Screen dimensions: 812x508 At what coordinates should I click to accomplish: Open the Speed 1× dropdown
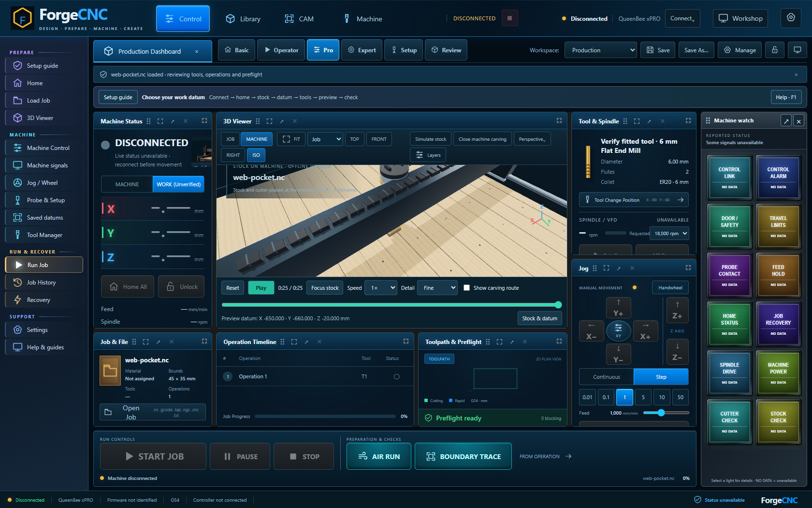pos(381,288)
